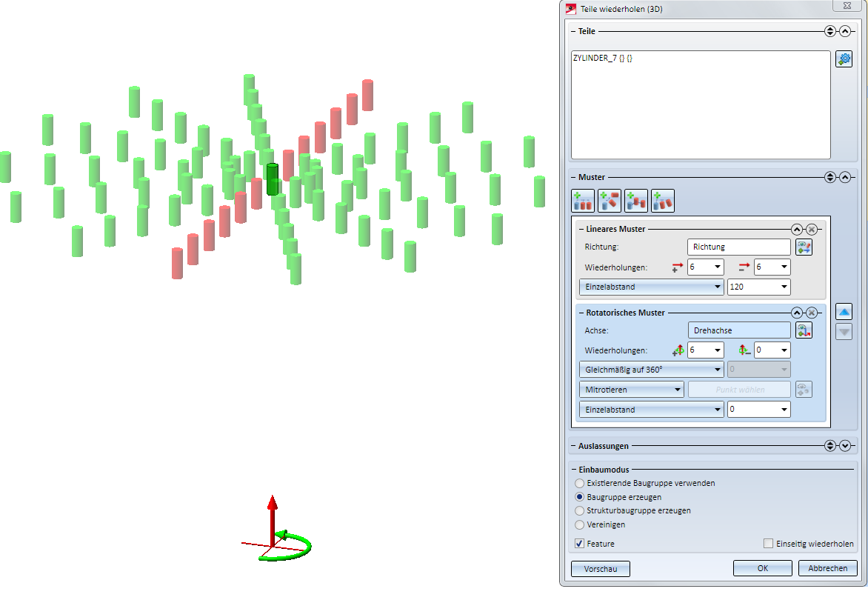Move pattern up with blue arrow button
Viewport: 868px width, 600px height.
tap(844, 312)
